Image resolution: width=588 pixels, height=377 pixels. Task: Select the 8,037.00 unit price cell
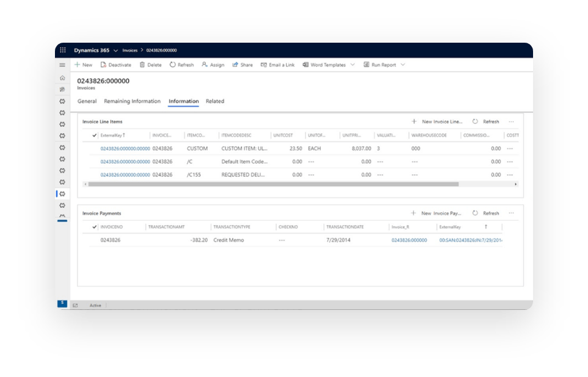pos(361,148)
